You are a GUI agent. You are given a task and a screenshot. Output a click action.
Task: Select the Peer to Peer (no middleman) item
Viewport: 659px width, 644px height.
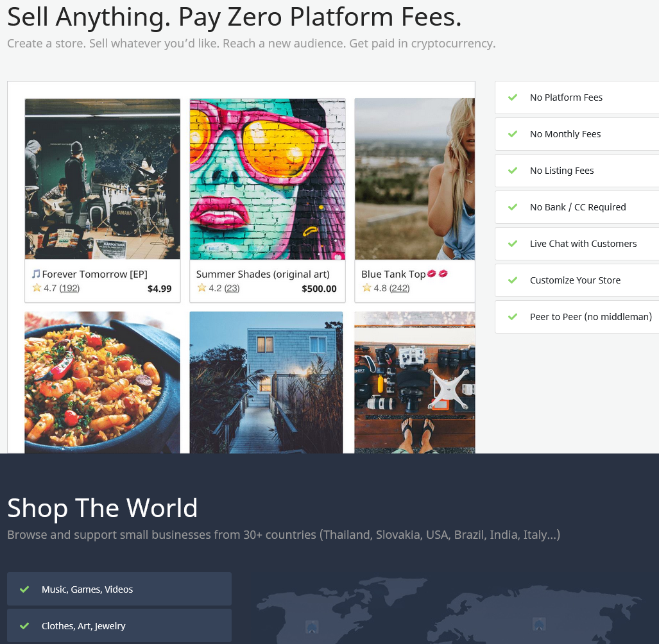(x=577, y=317)
